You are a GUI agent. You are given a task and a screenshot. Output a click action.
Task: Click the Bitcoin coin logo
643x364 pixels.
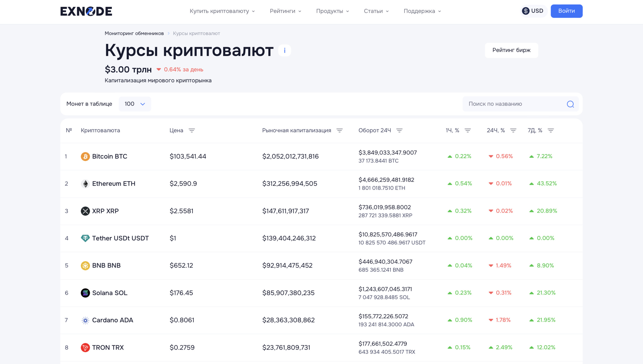tap(85, 156)
